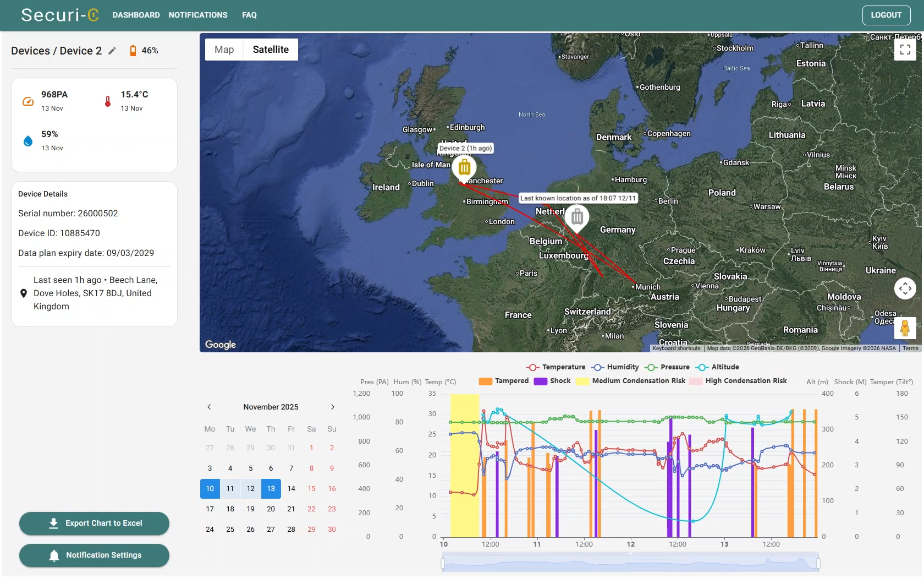Viewport: 924px width, 578px height.
Task: Go to previous month in calendar
Action: (209, 407)
